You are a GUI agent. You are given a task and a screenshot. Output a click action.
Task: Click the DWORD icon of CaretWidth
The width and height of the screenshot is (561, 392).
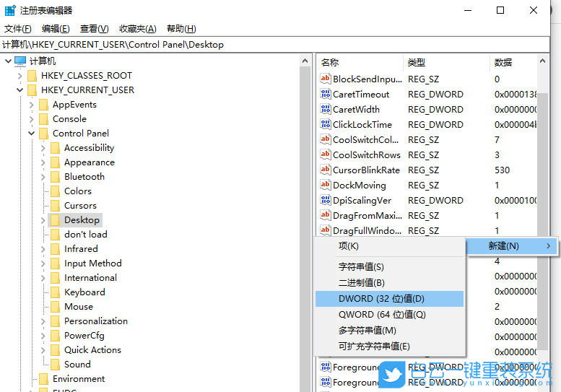point(325,109)
